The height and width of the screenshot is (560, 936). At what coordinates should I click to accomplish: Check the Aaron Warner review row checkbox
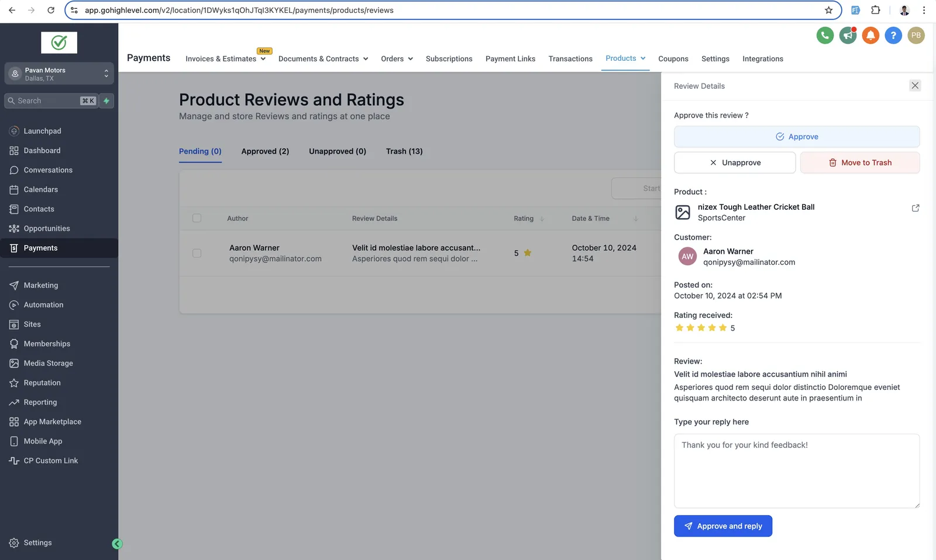(197, 253)
